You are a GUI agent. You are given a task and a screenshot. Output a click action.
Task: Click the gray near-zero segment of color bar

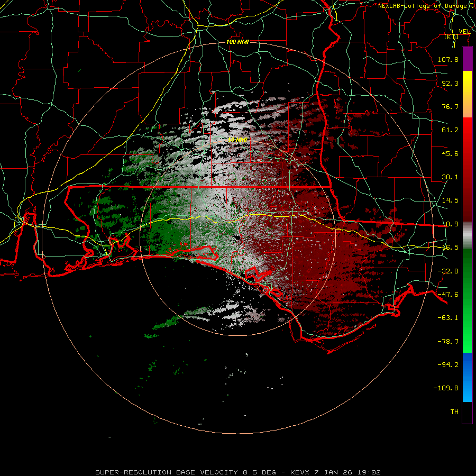pyautogui.click(x=467, y=235)
